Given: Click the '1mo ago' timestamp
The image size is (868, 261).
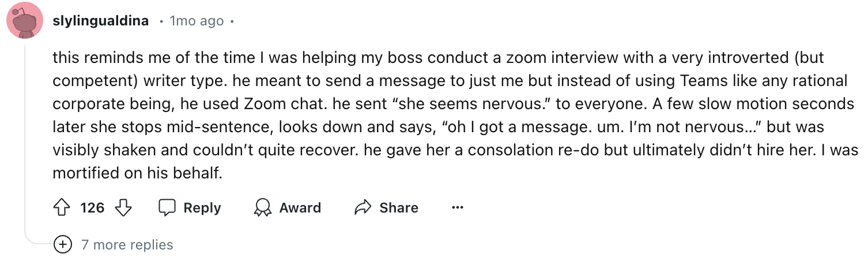Looking at the screenshot, I should (x=197, y=21).
